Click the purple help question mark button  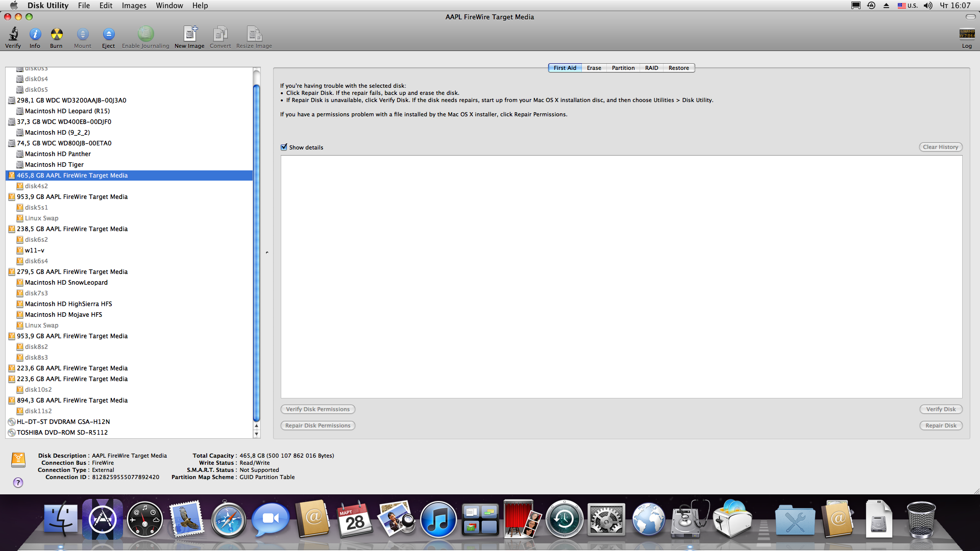point(18,483)
